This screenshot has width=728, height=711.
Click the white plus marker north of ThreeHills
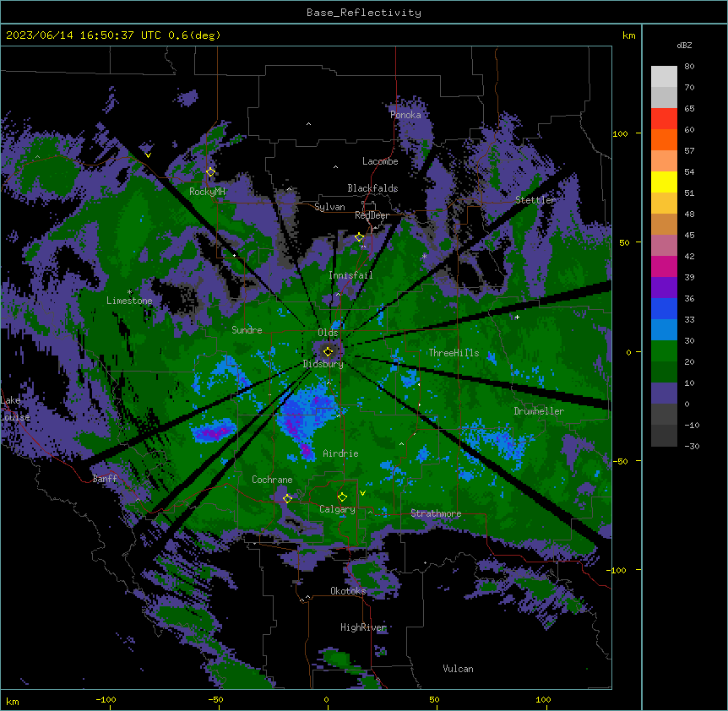517,317
